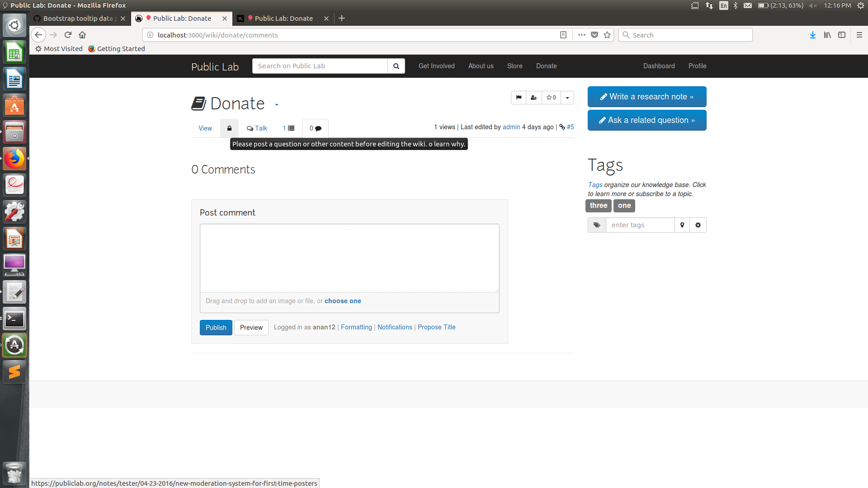
Task: Click the Preview button to toggle preview
Action: tap(251, 328)
